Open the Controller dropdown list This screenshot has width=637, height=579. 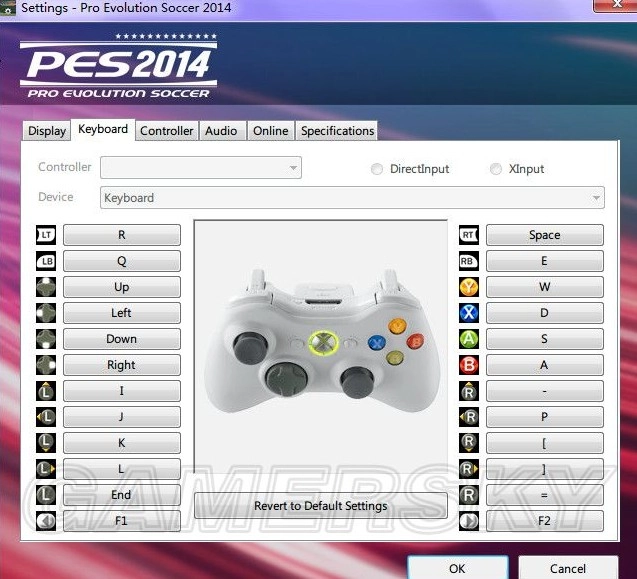(200, 168)
